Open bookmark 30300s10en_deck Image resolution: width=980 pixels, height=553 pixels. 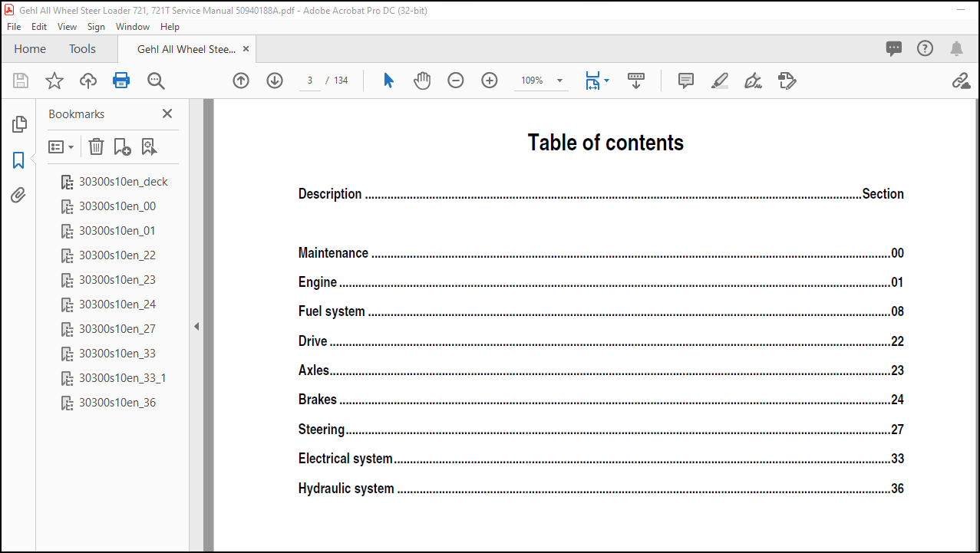point(123,182)
